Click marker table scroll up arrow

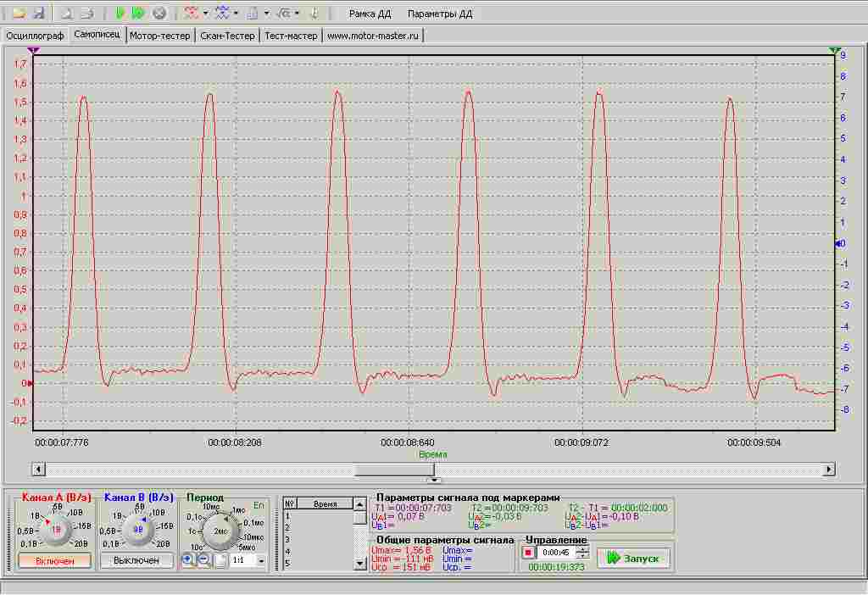(359, 504)
